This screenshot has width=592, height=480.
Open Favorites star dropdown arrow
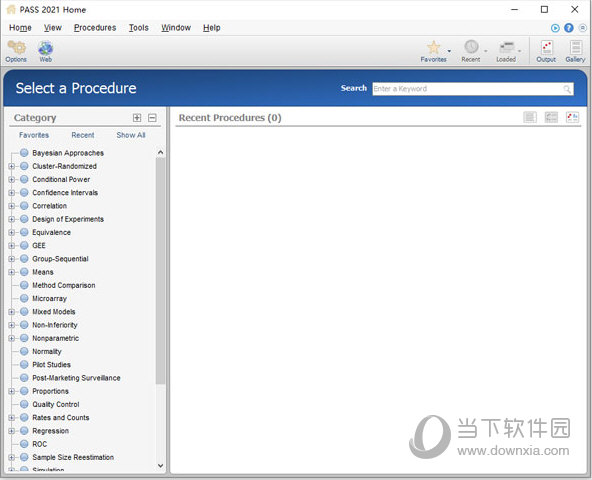pos(449,51)
